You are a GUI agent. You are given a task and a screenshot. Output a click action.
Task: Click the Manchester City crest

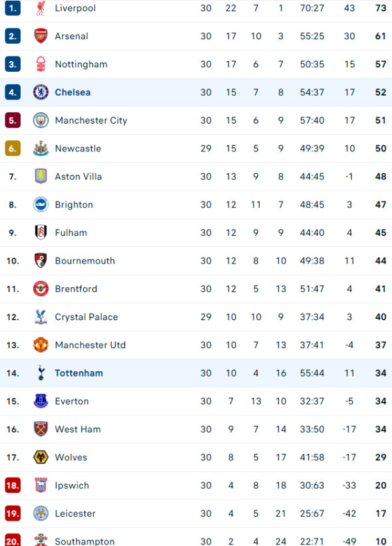tap(41, 120)
